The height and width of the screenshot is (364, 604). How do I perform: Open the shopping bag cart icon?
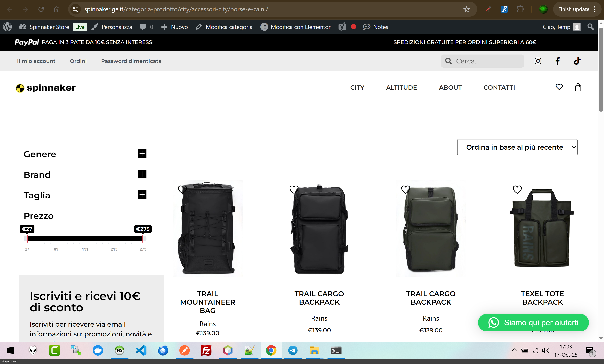coord(578,87)
